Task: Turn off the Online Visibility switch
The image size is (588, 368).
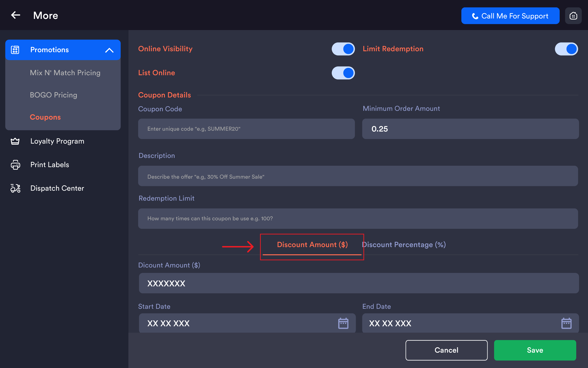Action: pyautogui.click(x=343, y=49)
